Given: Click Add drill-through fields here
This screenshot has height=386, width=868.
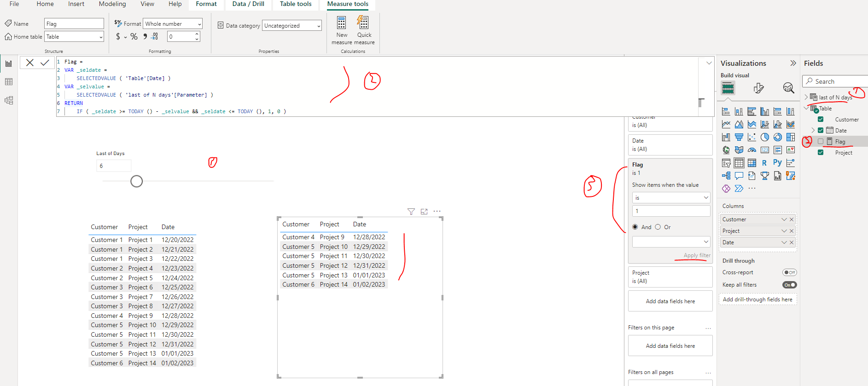Looking at the screenshot, I should [757, 300].
